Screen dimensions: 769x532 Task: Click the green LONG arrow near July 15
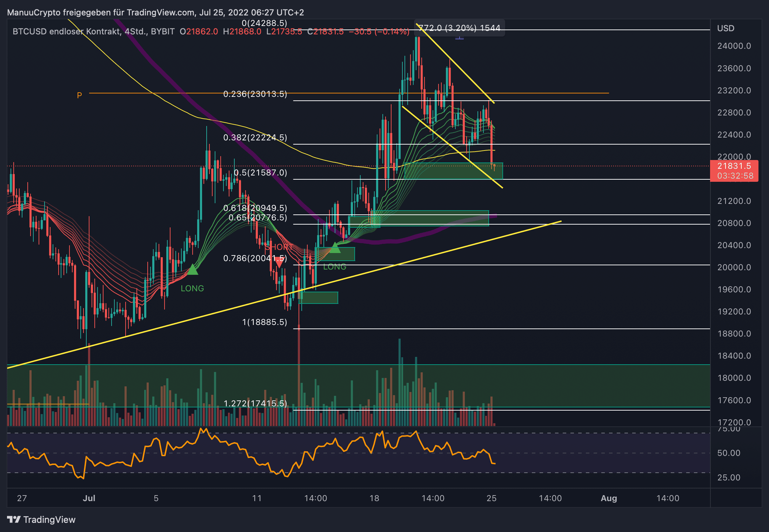(335, 248)
